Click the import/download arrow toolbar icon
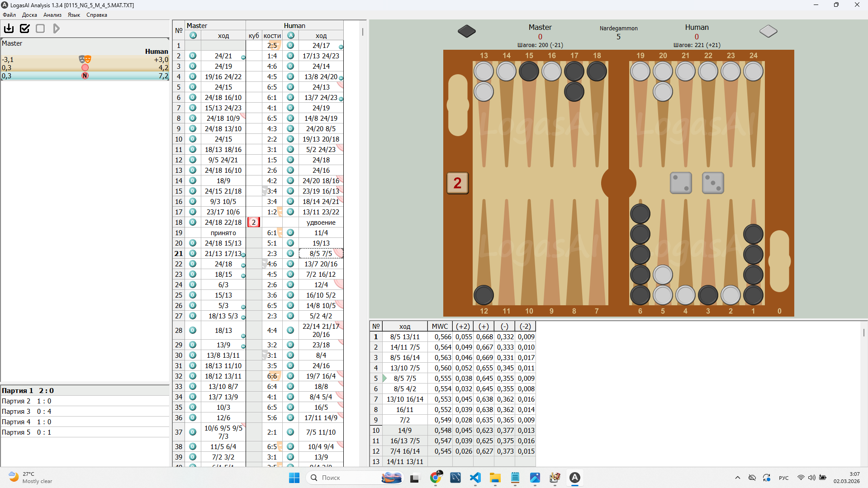This screenshot has width=868, height=488. 9,28
